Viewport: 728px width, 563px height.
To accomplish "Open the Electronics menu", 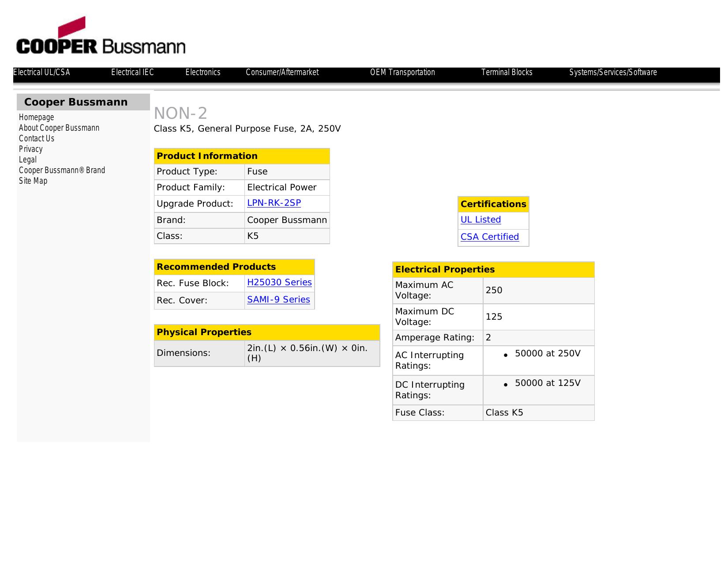I will click(203, 72).
